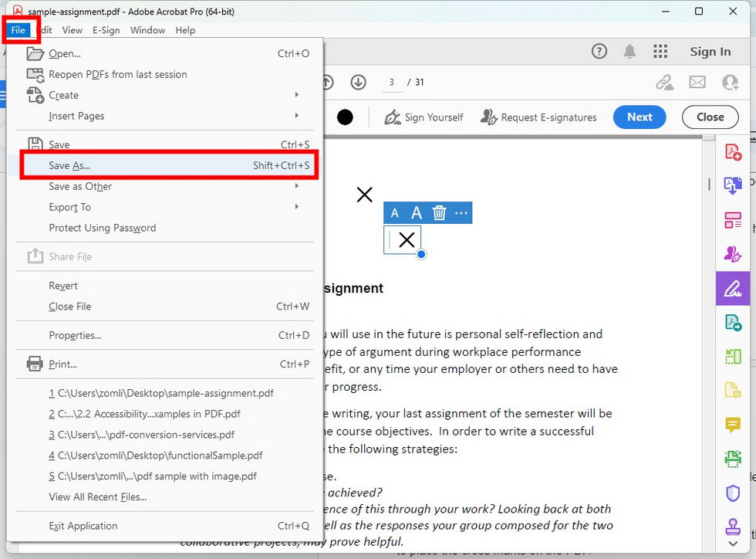Open Stamp tool in sidebar

[x=733, y=526]
